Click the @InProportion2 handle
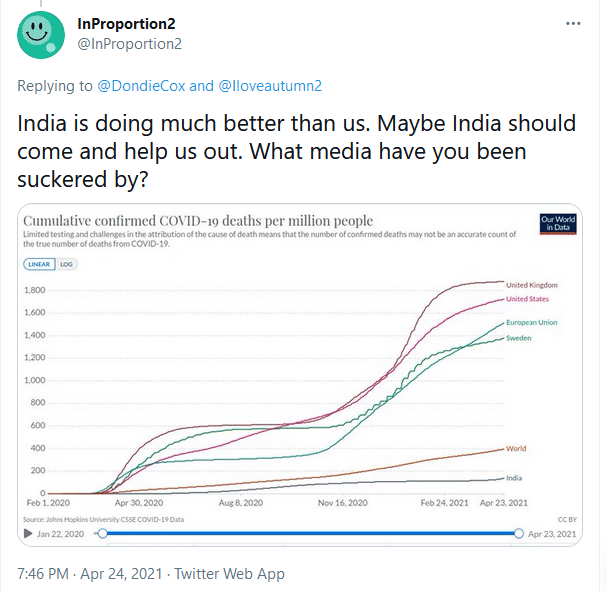This screenshot has height=592, width=607. tap(129, 43)
